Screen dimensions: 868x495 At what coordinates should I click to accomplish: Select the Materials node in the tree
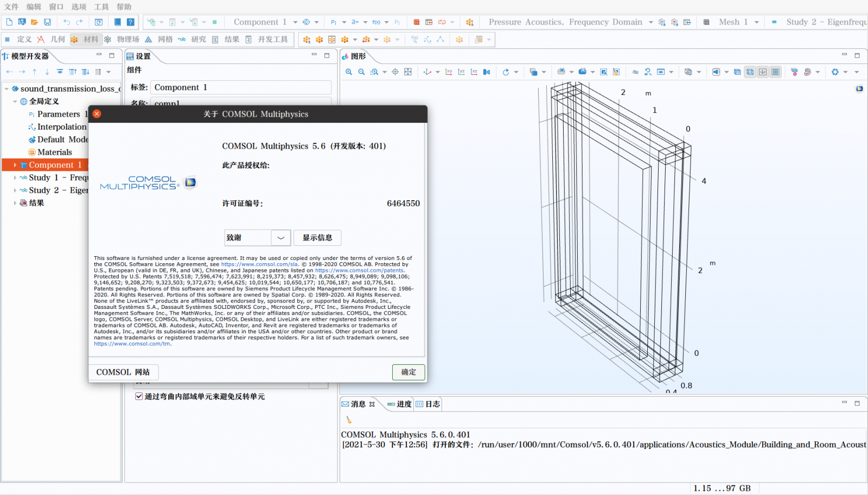[50, 153]
